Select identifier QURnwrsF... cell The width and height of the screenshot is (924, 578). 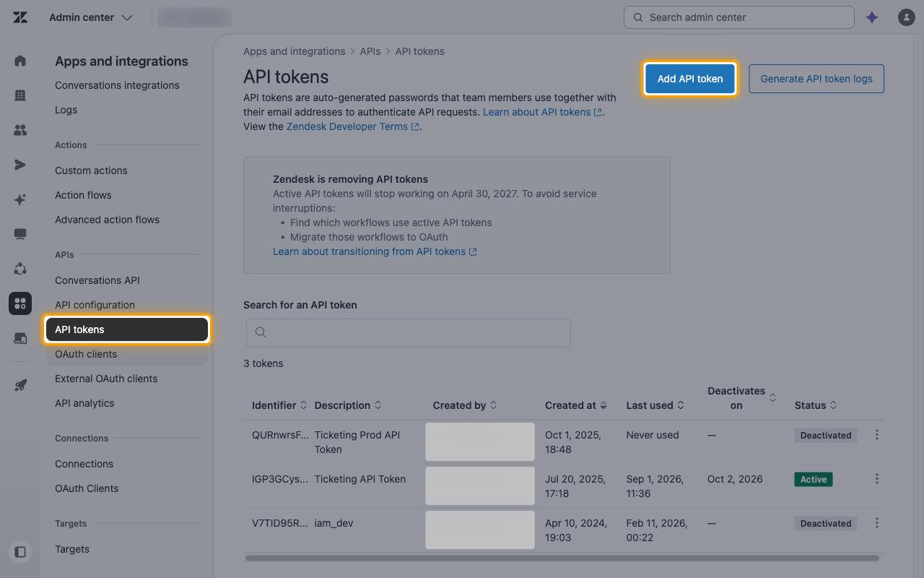click(x=280, y=435)
